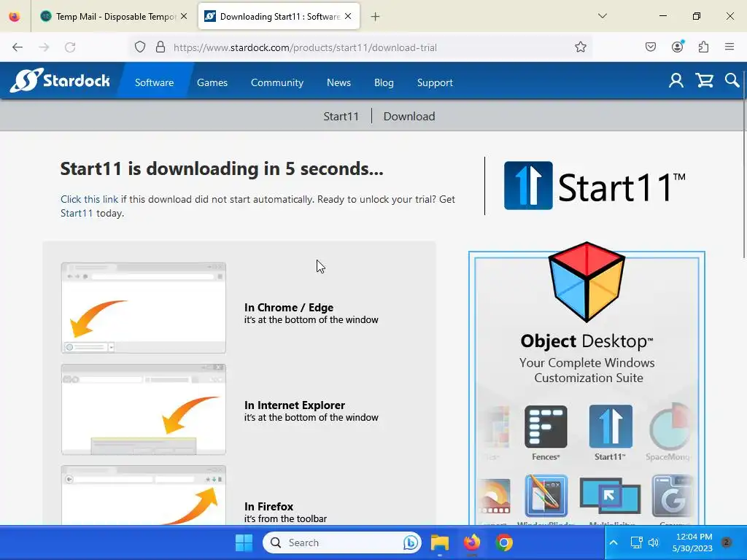
Task: Open the Bing chat icon in search box
Action: click(x=410, y=542)
